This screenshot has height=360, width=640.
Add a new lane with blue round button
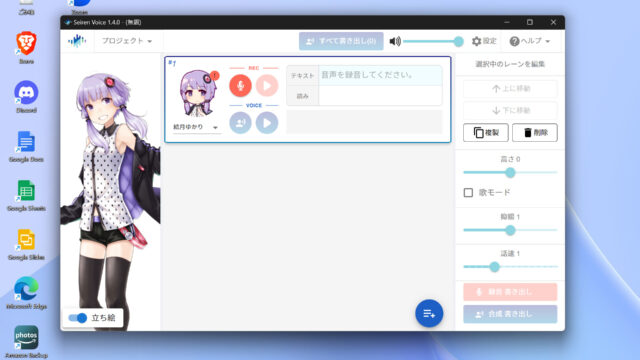pos(429,313)
